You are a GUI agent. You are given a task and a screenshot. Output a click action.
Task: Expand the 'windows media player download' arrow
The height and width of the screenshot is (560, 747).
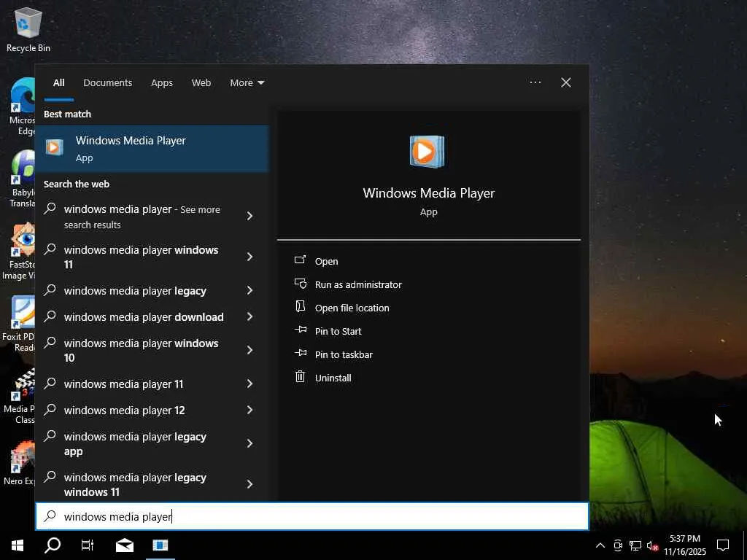[x=249, y=316]
